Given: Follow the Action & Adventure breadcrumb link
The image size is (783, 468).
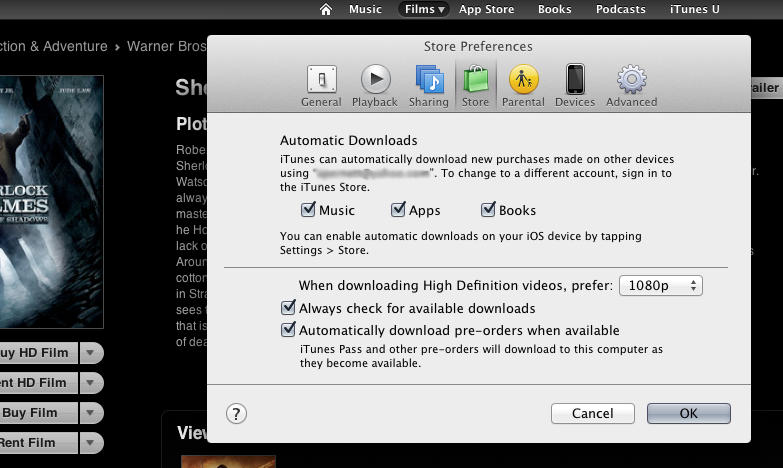Looking at the screenshot, I should coord(53,46).
